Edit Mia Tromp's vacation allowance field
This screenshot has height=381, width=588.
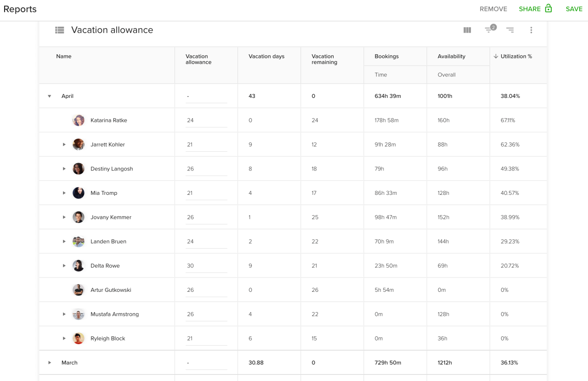pyautogui.click(x=206, y=193)
